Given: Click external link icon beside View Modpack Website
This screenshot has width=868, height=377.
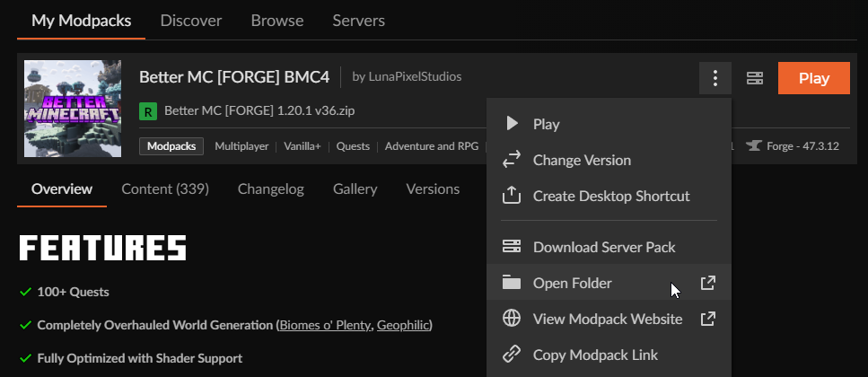Looking at the screenshot, I should [708, 319].
